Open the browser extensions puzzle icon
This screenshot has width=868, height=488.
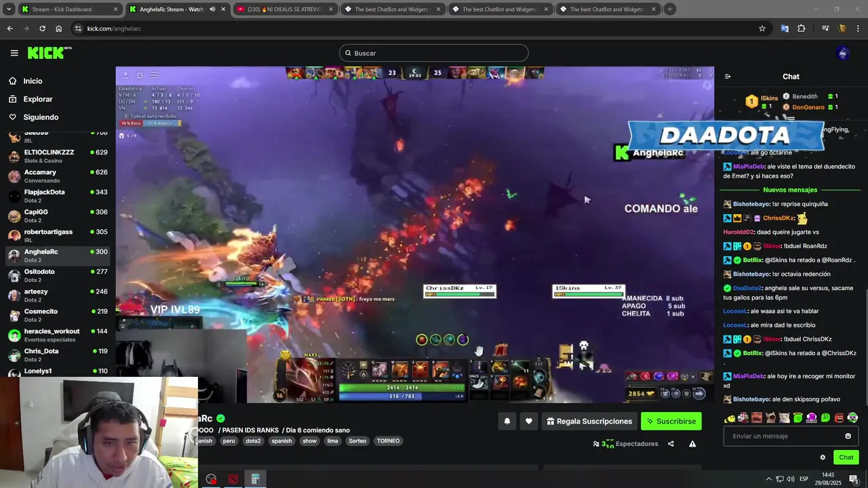pos(802,28)
